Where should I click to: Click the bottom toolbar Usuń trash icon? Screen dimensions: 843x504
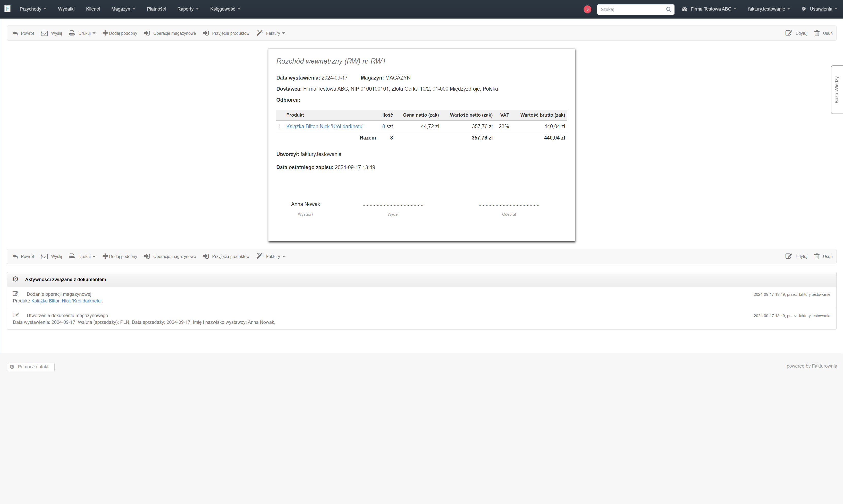point(817,256)
